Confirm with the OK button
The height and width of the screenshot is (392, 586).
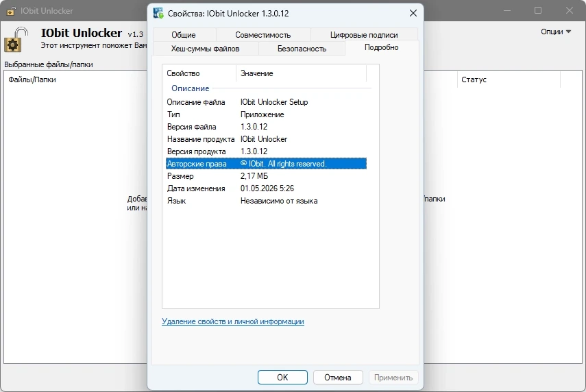pos(282,378)
